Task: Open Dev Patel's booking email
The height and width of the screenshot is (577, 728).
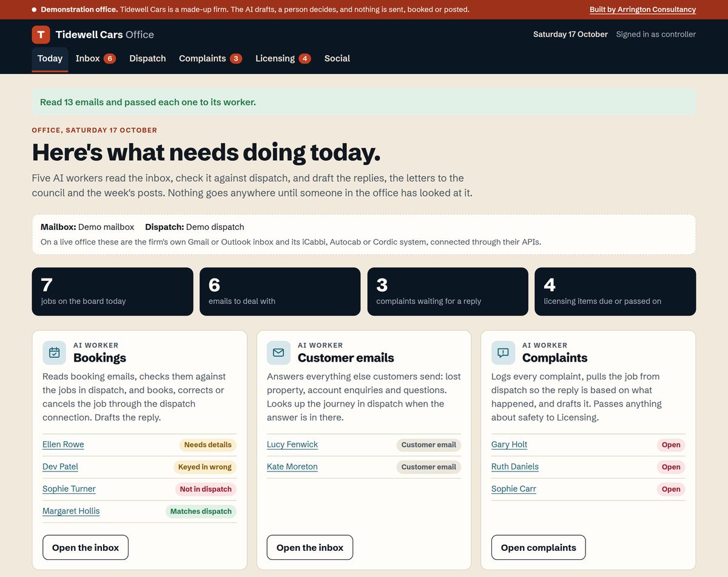Action: coord(60,467)
